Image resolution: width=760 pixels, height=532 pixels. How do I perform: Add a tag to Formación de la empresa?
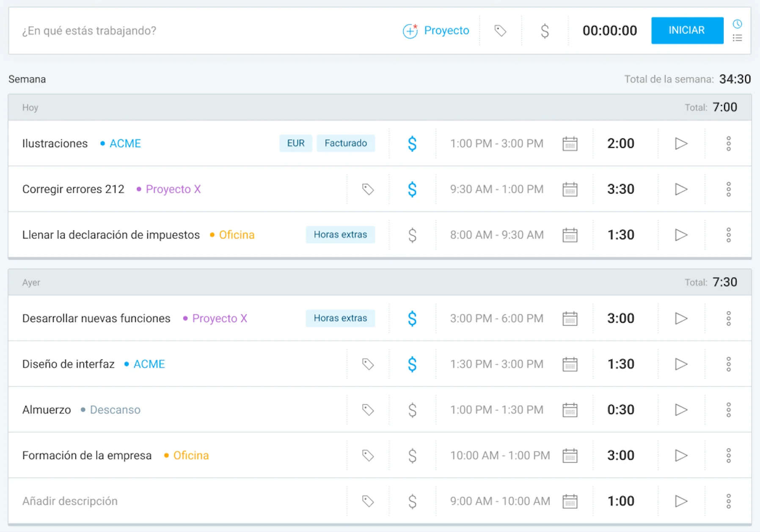[x=368, y=455]
